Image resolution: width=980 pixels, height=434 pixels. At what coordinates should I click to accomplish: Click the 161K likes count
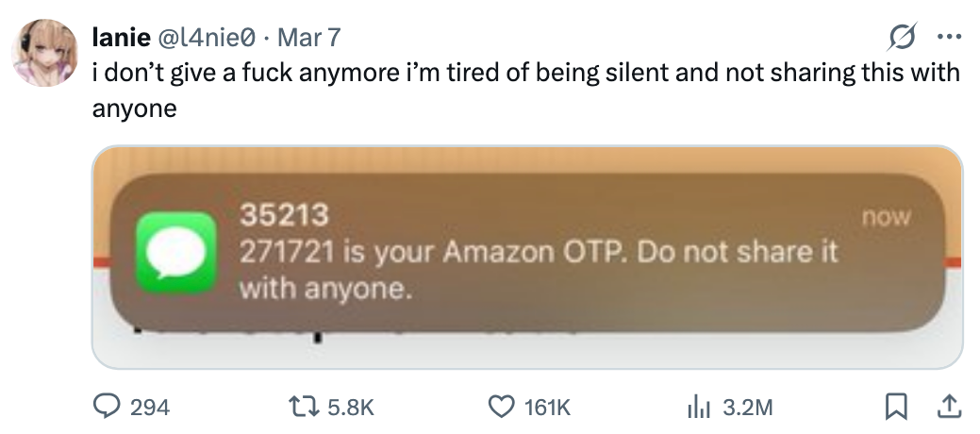[547, 408]
